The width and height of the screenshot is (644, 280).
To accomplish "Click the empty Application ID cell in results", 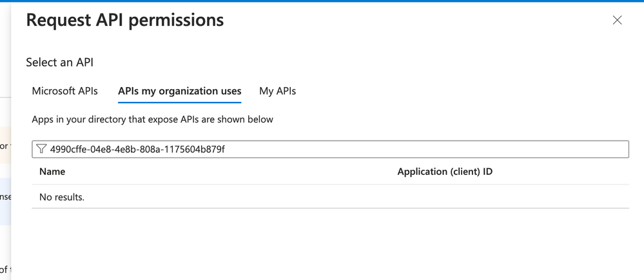I will [445, 197].
